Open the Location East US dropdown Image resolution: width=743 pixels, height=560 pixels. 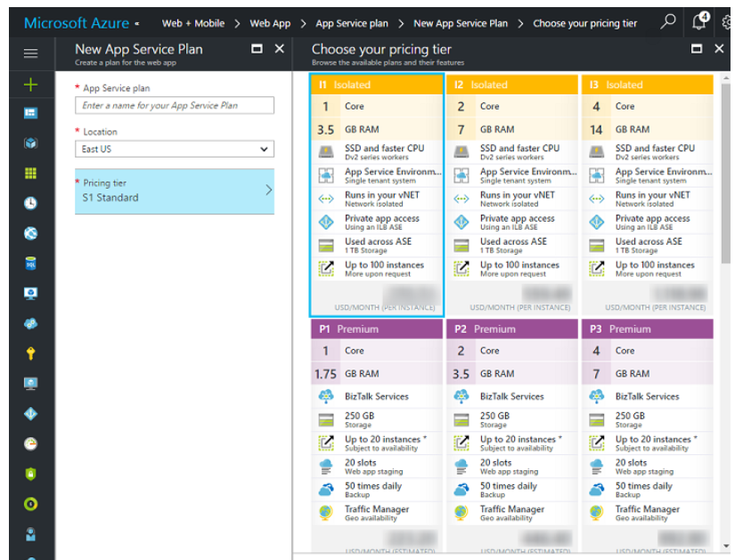[x=175, y=149]
